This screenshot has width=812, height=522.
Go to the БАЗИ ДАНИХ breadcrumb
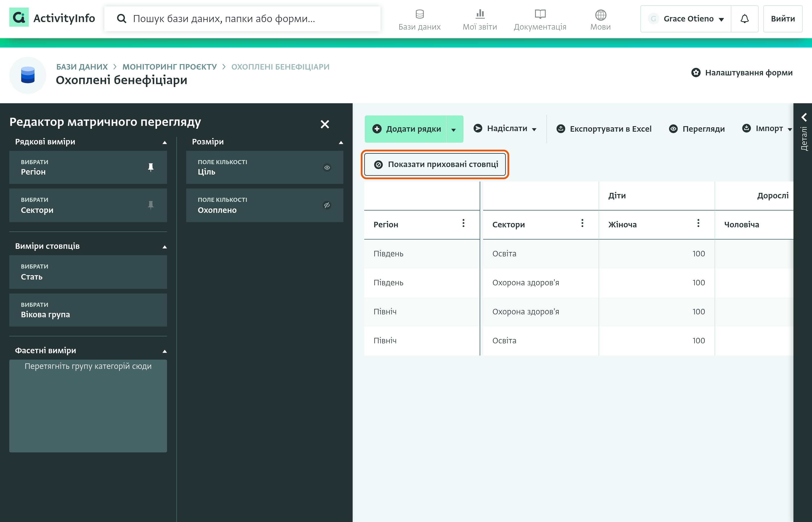pos(82,67)
